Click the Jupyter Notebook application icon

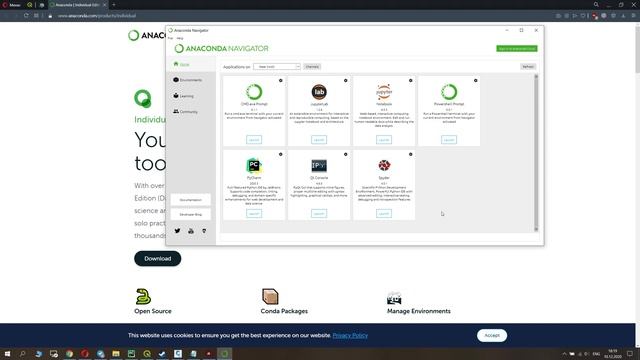[384, 92]
